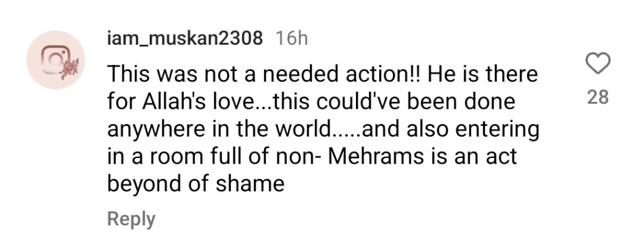Viewport: 644px width, 248px height.
Task: Open the iam_muskan2308 username link
Action: tap(185, 38)
